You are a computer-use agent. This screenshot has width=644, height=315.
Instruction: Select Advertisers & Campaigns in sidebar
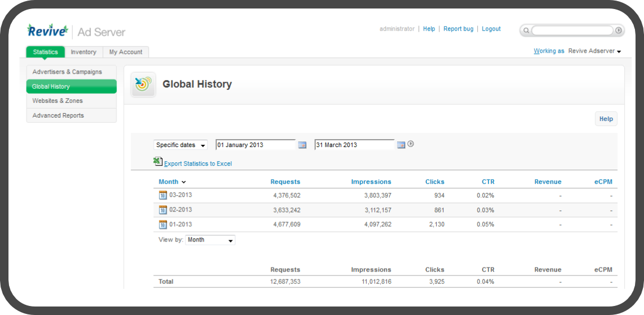pyautogui.click(x=67, y=72)
